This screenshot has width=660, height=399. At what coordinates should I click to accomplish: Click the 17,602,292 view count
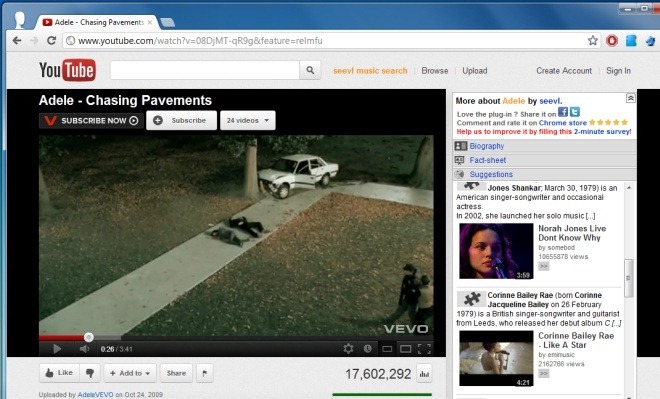pos(378,374)
